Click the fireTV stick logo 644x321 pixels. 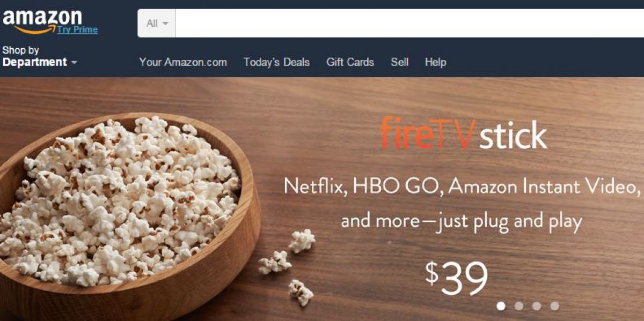click(464, 136)
